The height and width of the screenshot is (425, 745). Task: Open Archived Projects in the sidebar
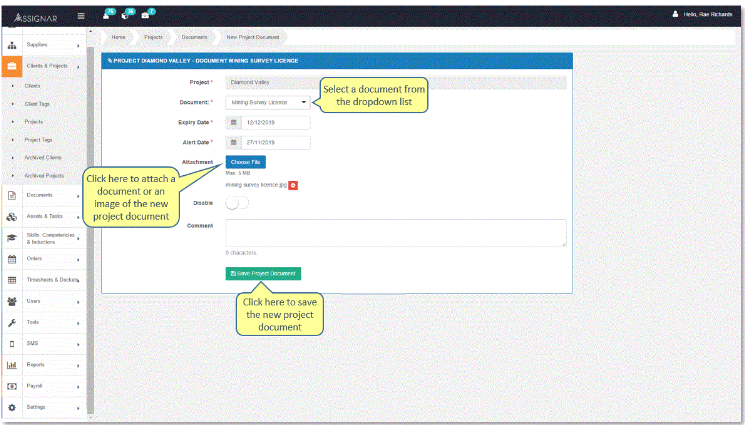pyautogui.click(x=43, y=176)
